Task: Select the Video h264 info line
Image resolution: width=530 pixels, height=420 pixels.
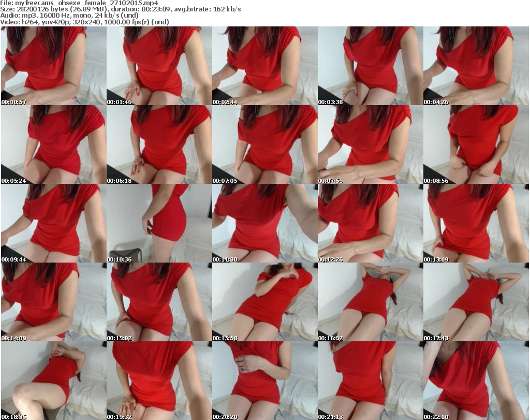Action: coord(84,22)
